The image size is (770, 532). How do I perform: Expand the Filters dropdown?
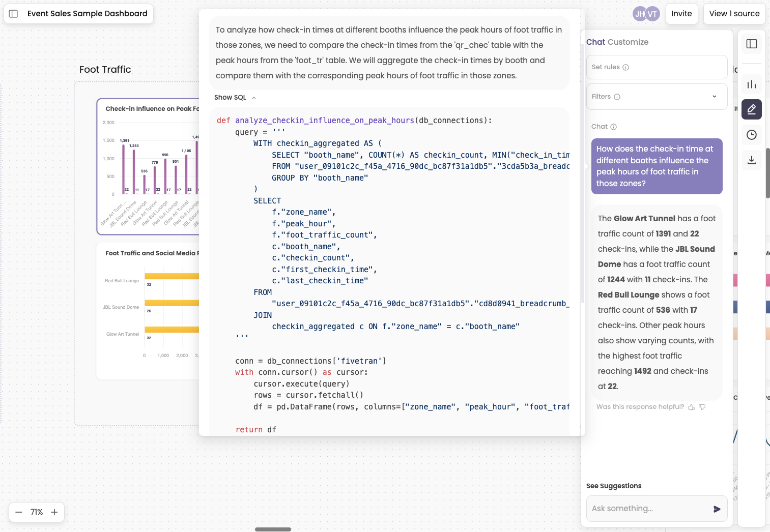coord(714,96)
